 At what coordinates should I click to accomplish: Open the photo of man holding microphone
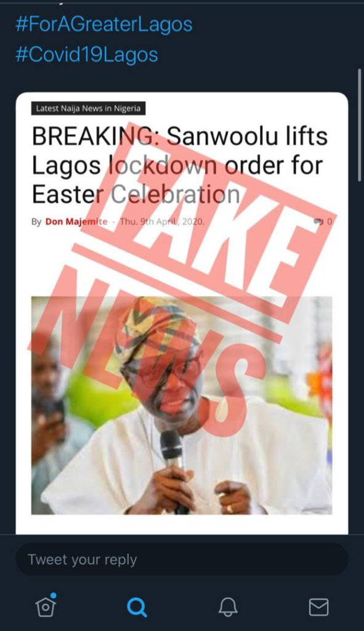(x=182, y=405)
